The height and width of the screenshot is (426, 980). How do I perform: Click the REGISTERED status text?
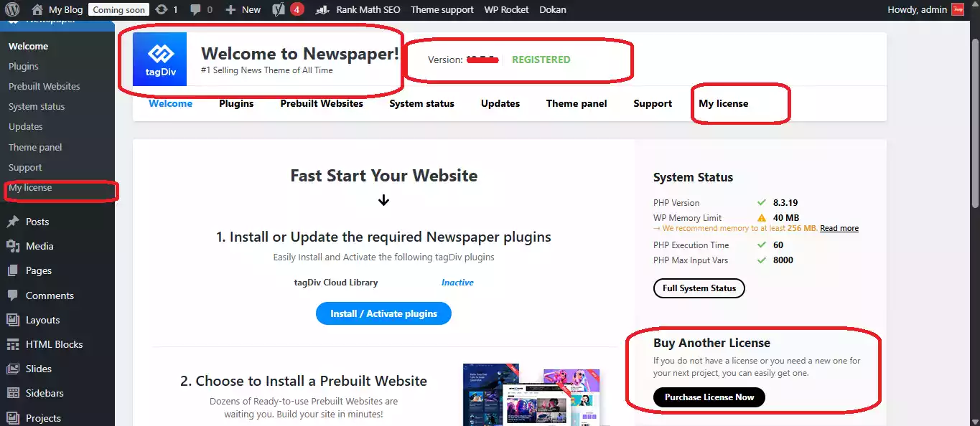541,60
